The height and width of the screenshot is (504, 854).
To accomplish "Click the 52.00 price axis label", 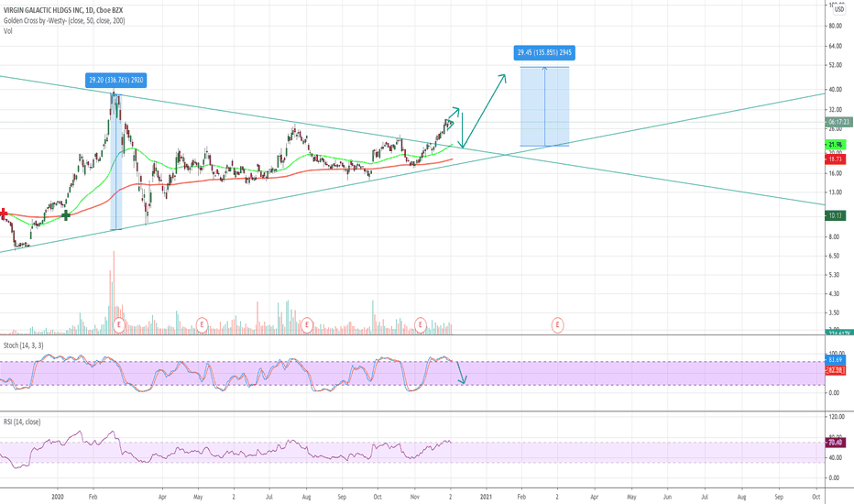I will point(836,65).
